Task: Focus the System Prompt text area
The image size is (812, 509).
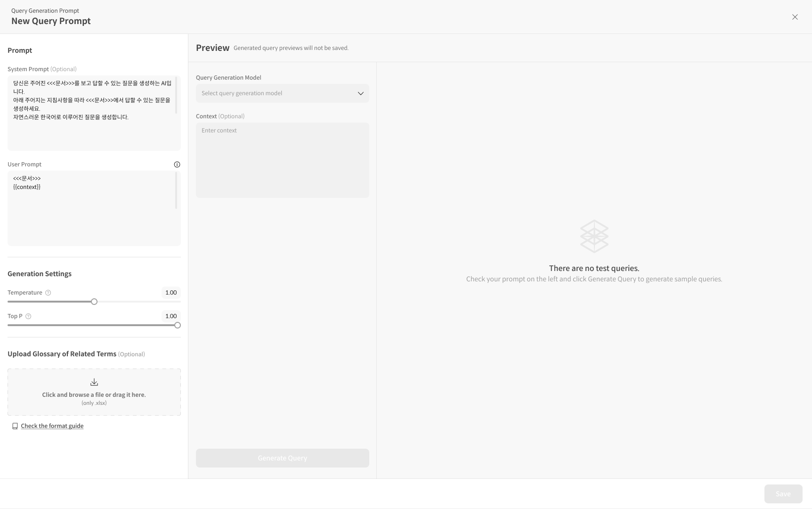Action: point(92,132)
